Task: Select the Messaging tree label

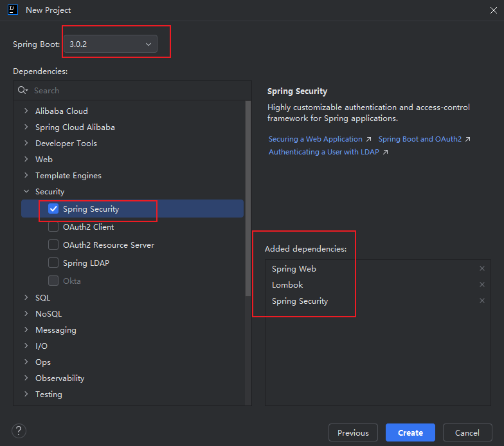Action: pos(55,330)
